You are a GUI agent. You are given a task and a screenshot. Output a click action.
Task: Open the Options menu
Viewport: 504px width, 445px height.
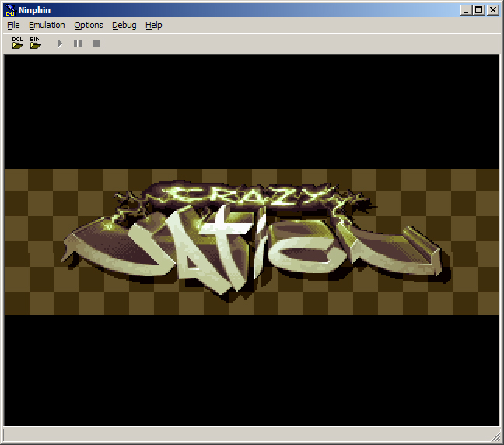[89, 25]
